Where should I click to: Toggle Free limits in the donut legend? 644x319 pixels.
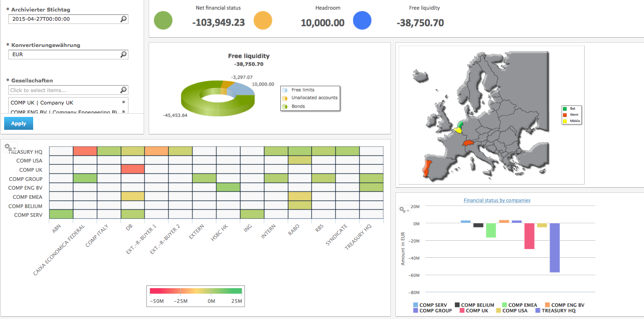point(302,90)
